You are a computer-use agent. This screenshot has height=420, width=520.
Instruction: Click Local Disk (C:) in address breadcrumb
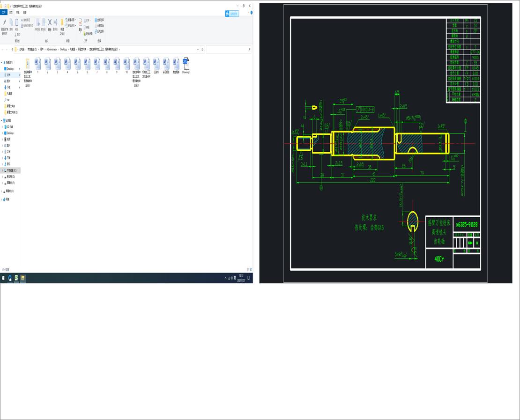(x=32, y=49)
